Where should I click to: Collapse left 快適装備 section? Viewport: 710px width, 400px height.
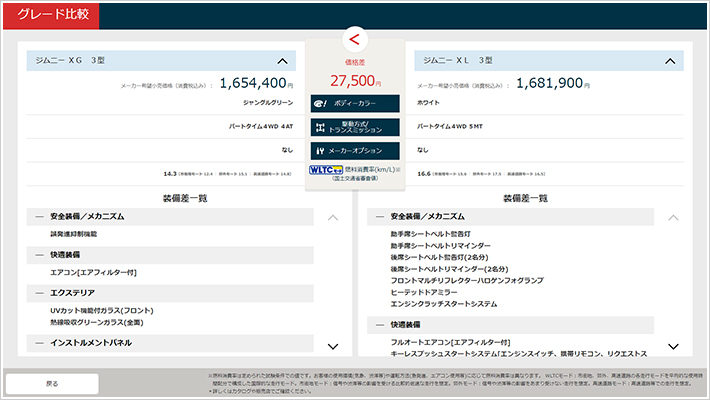[170, 255]
